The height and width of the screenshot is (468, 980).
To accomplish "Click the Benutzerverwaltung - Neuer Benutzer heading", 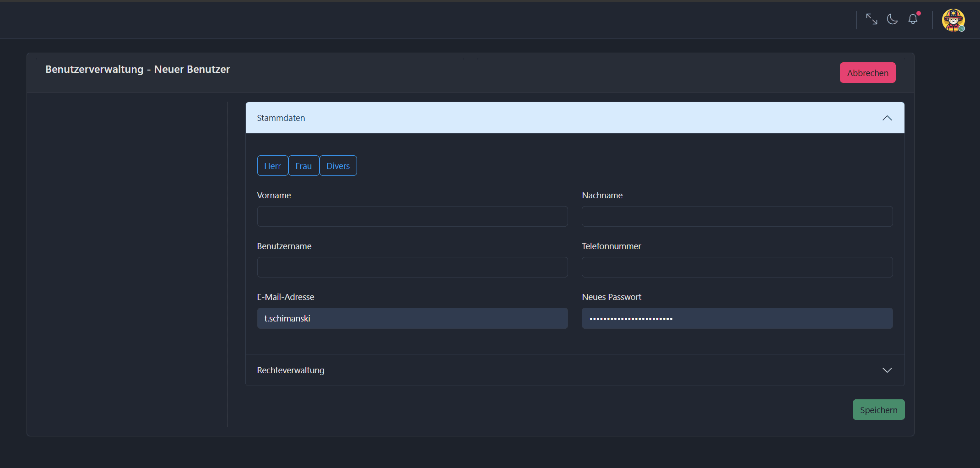I will click(137, 69).
